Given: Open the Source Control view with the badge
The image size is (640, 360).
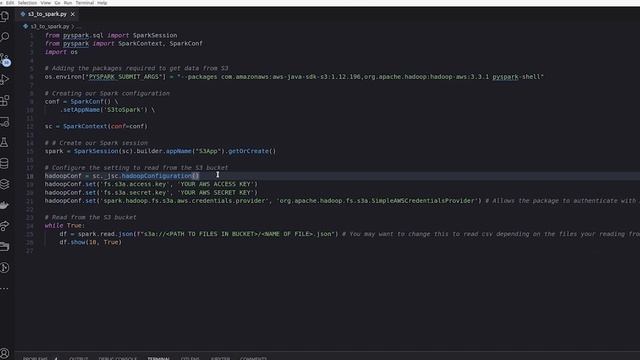Looking at the screenshot, I should [5, 60].
